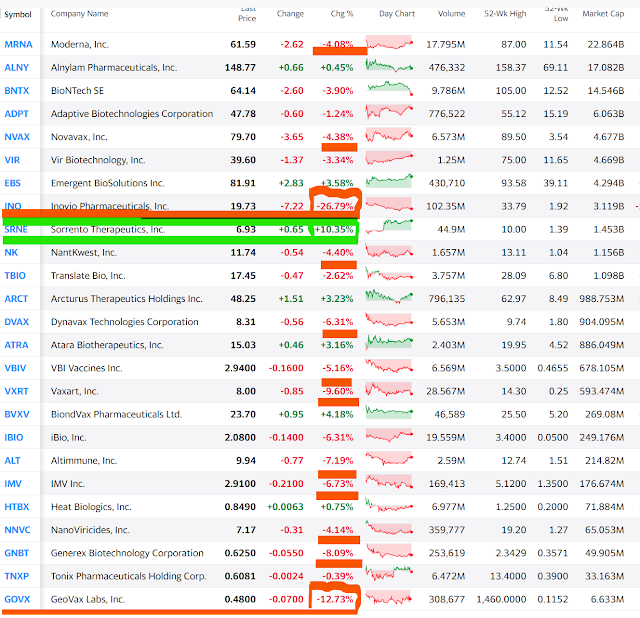This screenshot has height=618, width=640.
Task: View Moderna day chart sparkline
Action: 389,43
